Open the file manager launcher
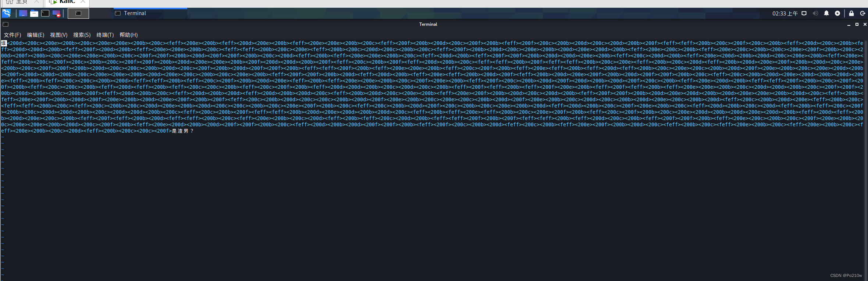The width and height of the screenshot is (868, 281). coord(34,13)
